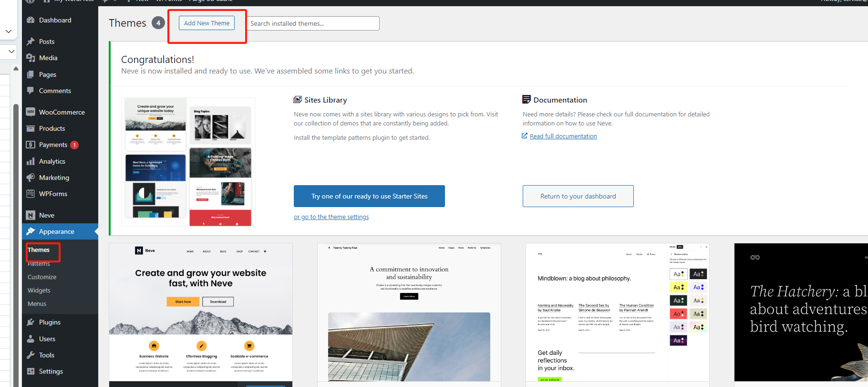Click Return to your dashboard button

click(x=578, y=196)
